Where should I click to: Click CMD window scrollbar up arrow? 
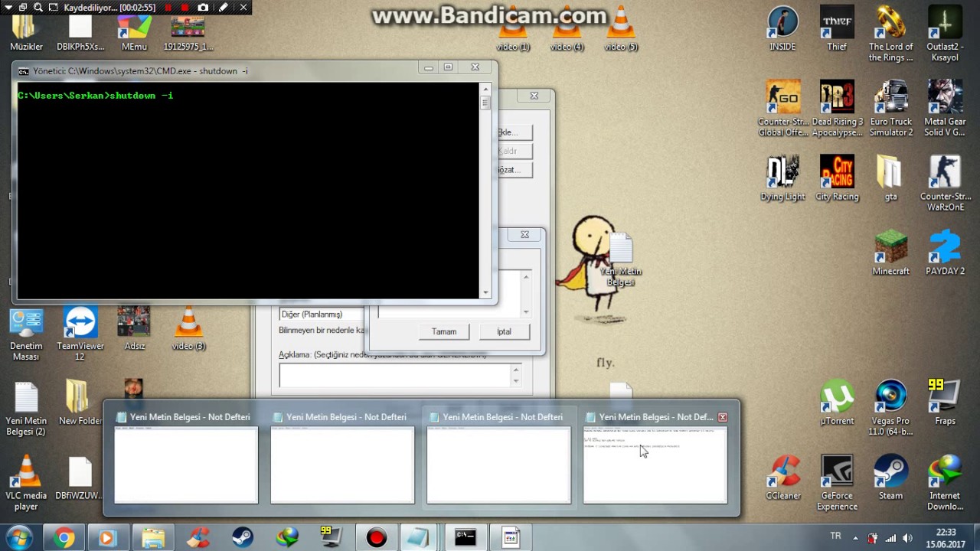[485, 90]
